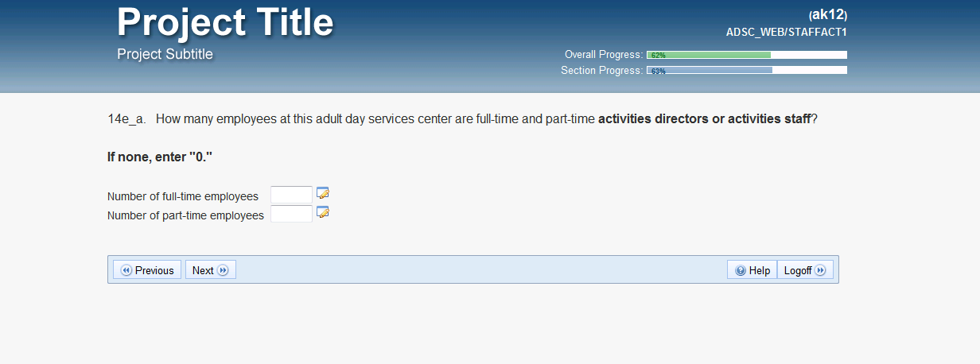Open the note icon beside full-time employees field
Viewport: 980px width, 364px height.
click(x=323, y=193)
